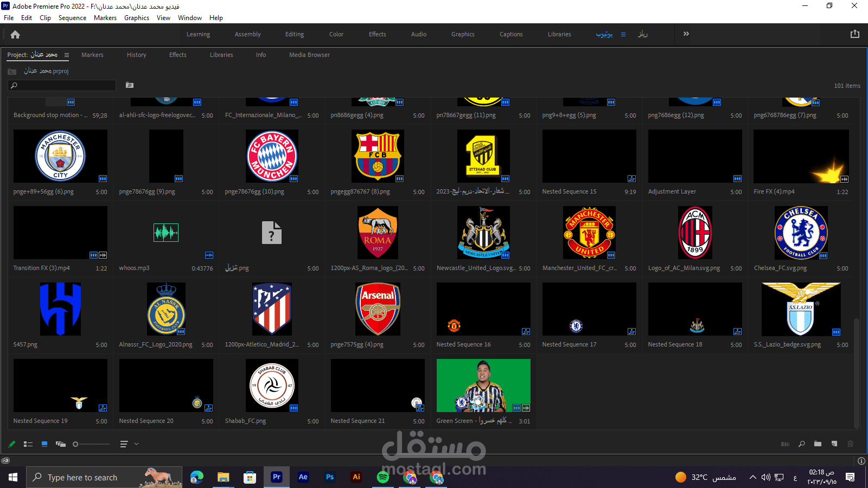Open After Effects from the taskbar

[303, 477]
